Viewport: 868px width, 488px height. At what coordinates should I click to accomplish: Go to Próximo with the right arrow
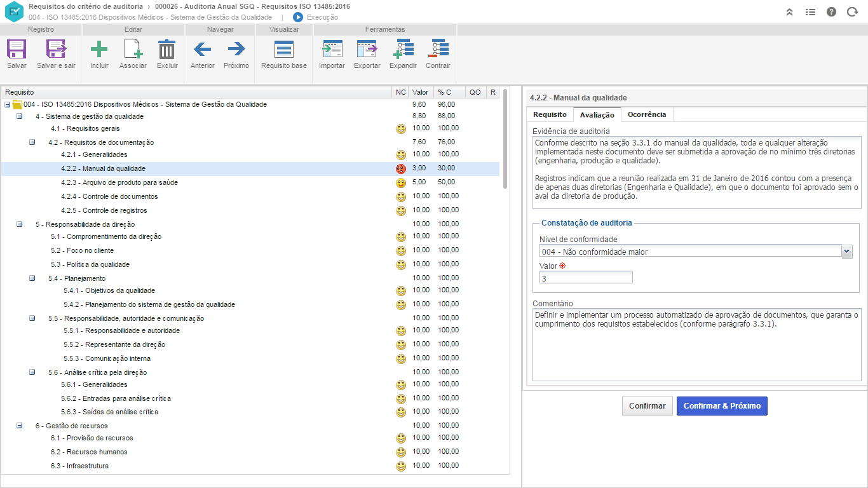tap(236, 50)
